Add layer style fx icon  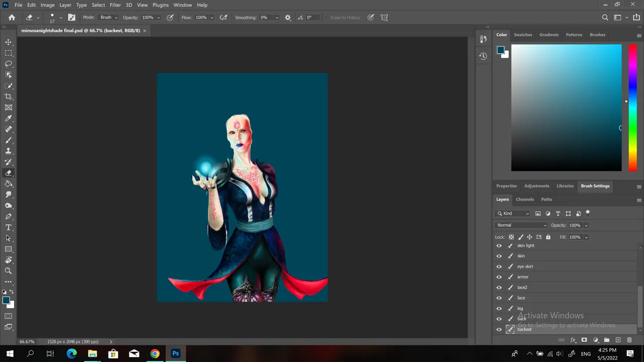point(573,340)
